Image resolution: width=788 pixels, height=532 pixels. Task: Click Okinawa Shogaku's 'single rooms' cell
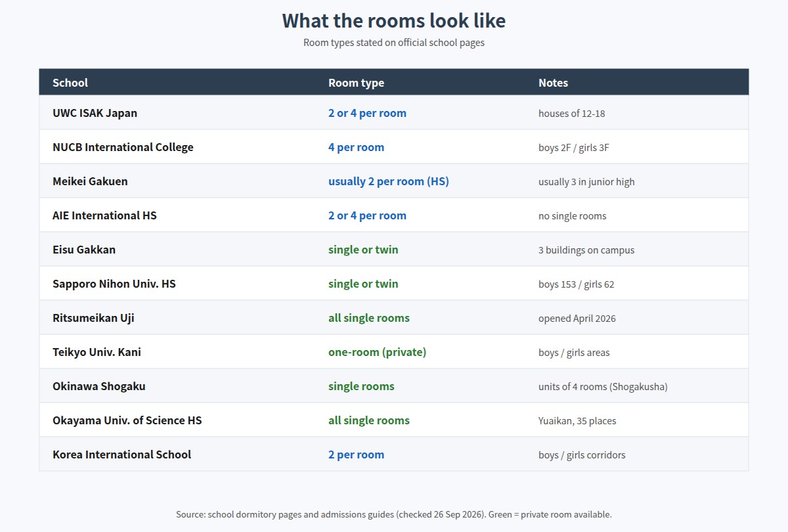point(362,386)
